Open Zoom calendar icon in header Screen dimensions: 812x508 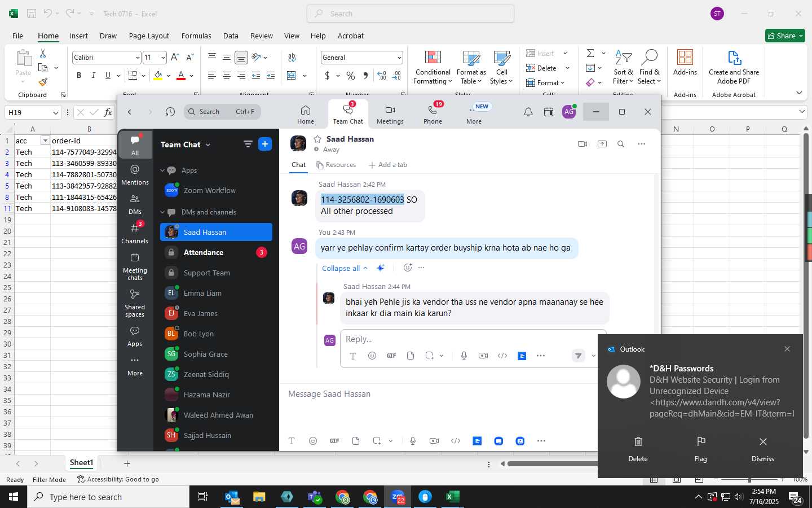(549, 112)
